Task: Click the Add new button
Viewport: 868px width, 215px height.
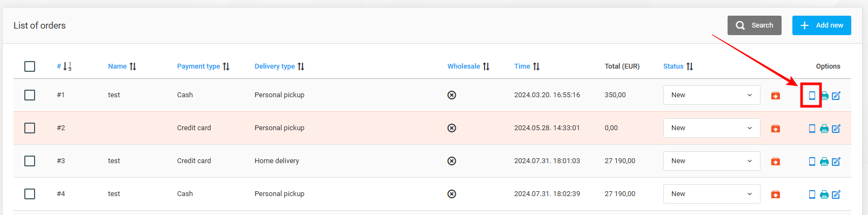Action: click(x=822, y=25)
